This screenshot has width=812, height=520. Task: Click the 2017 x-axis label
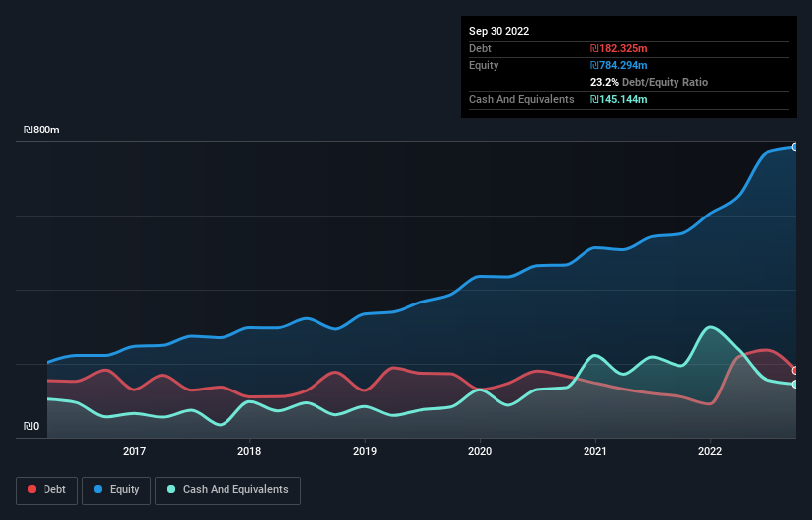click(135, 451)
